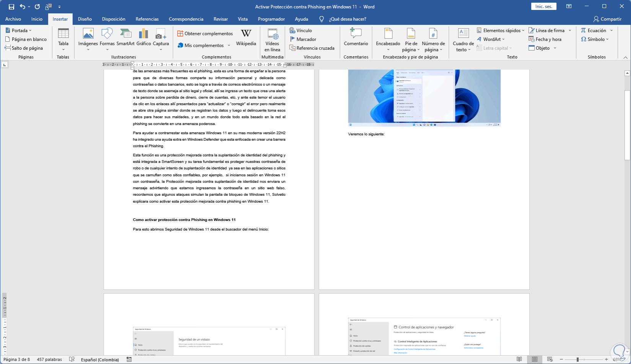The width and height of the screenshot is (631, 364).
Task: Open the Formas shapes gallery
Action: [x=107, y=40]
